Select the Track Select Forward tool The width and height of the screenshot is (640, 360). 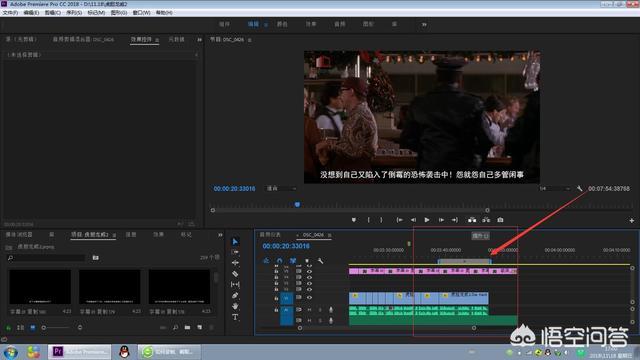pos(235,252)
